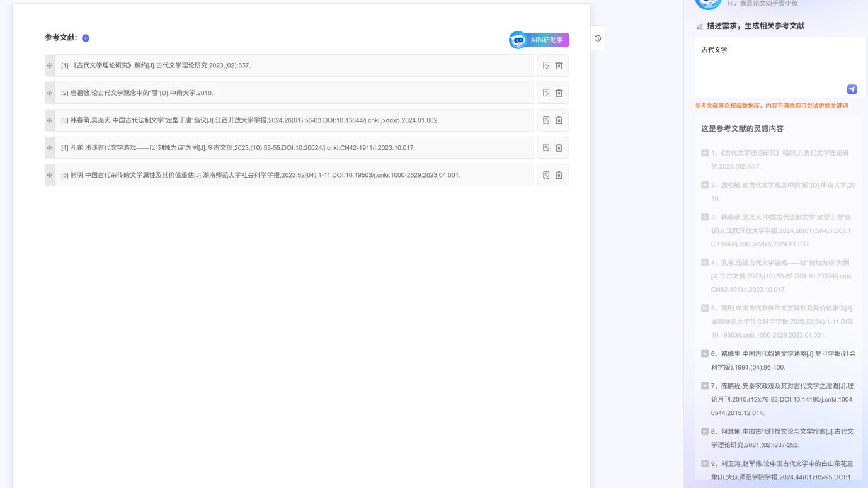Image resolution: width=868 pixels, height=488 pixels.
Task: Edit reference [5] by 熊明
Action: [x=546, y=175]
